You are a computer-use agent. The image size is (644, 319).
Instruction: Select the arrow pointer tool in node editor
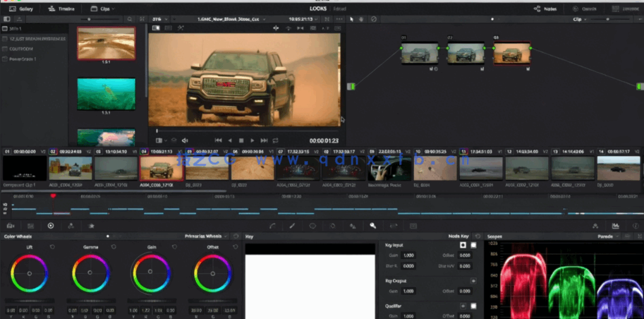pos(351,19)
